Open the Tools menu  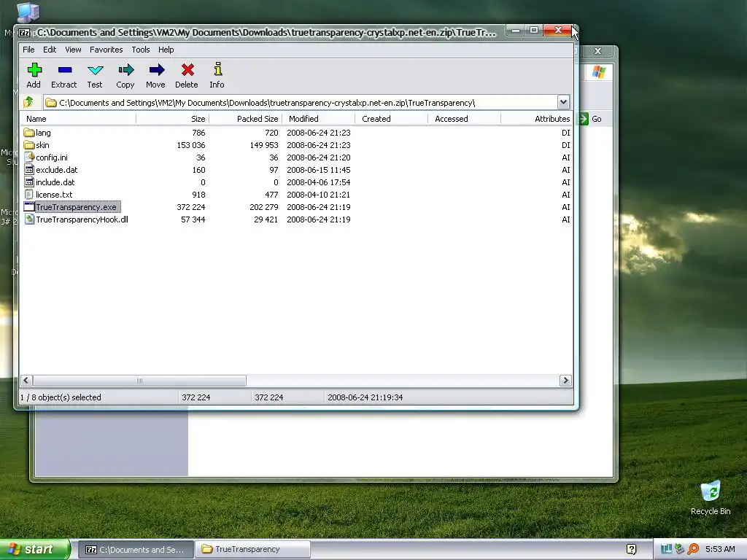tap(141, 50)
